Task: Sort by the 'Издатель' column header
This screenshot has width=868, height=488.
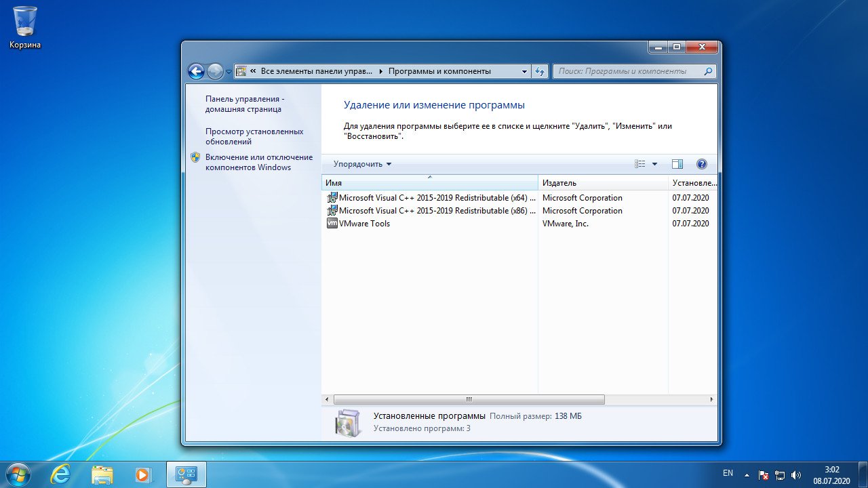Action: 603,183
